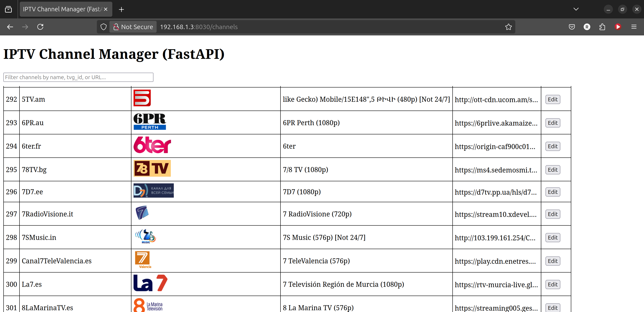Click the 7/8 TV (1080p) name
The image size is (644, 312).
pos(305,170)
